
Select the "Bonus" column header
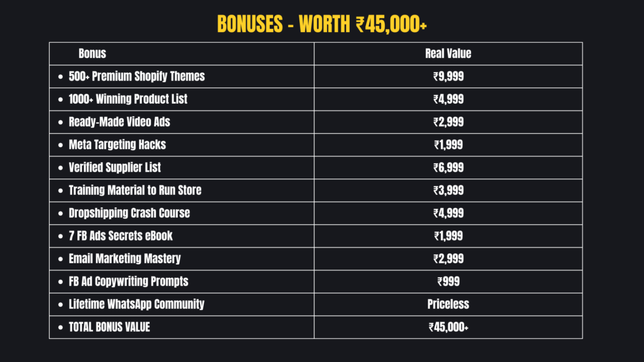tap(92, 53)
